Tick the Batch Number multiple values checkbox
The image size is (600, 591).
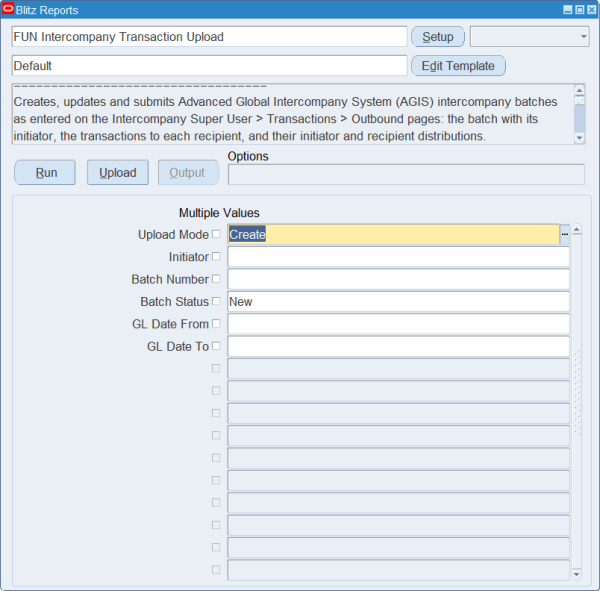pos(216,279)
